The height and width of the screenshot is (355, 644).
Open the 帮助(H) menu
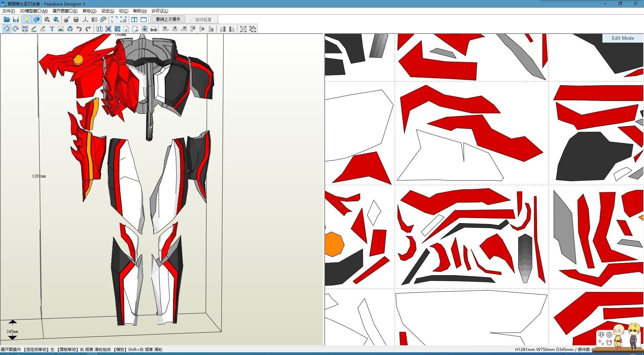coord(140,11)
